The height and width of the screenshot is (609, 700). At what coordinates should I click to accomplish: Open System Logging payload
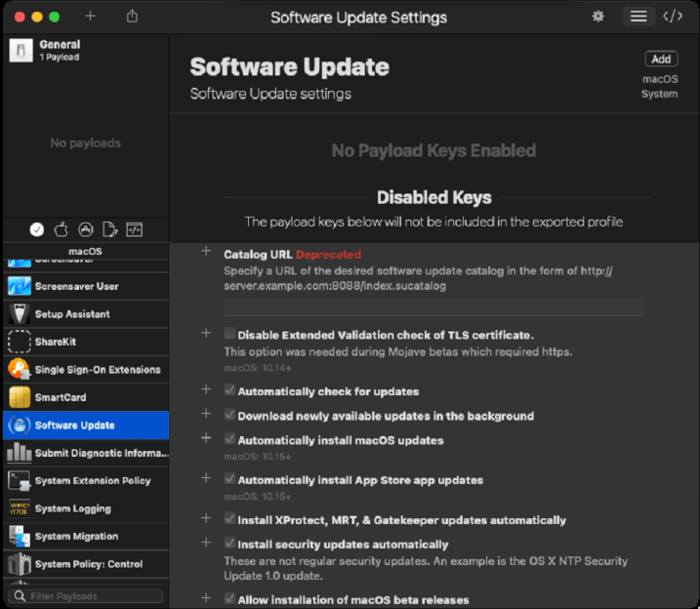86,508
